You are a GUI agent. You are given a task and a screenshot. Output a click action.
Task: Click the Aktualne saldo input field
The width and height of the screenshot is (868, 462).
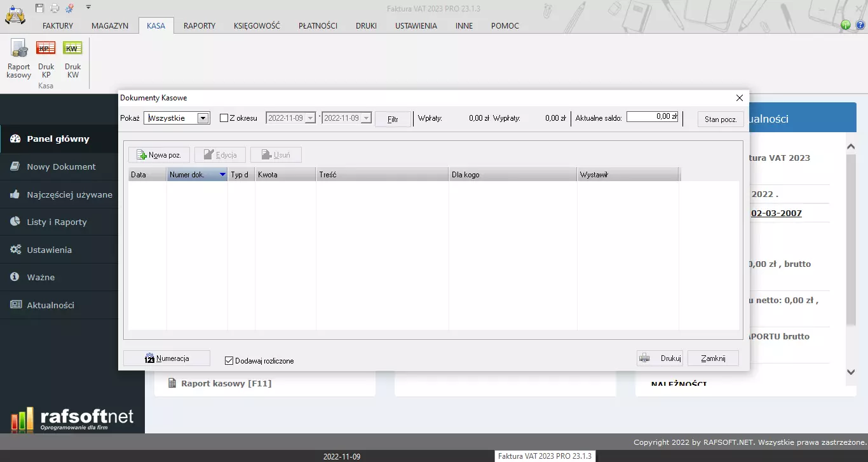653,117
